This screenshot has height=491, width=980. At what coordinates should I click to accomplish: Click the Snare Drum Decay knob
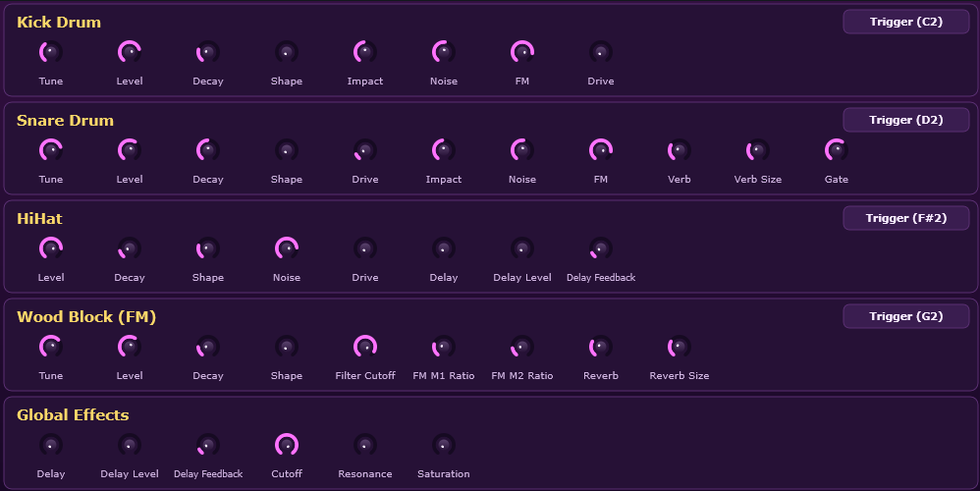click(x=208, y=150)
